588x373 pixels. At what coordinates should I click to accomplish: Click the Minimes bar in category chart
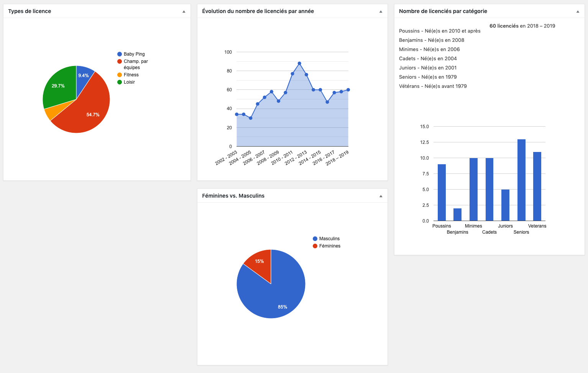tap(473, 189)
